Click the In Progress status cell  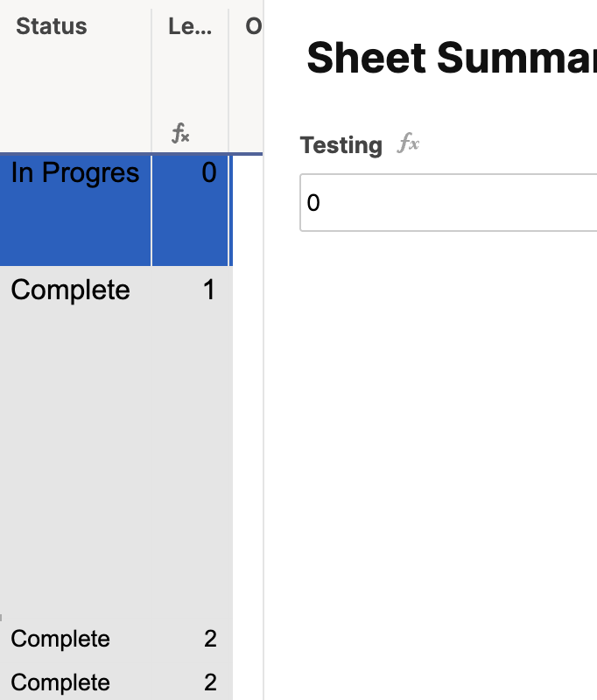click(x=75, y=210)
